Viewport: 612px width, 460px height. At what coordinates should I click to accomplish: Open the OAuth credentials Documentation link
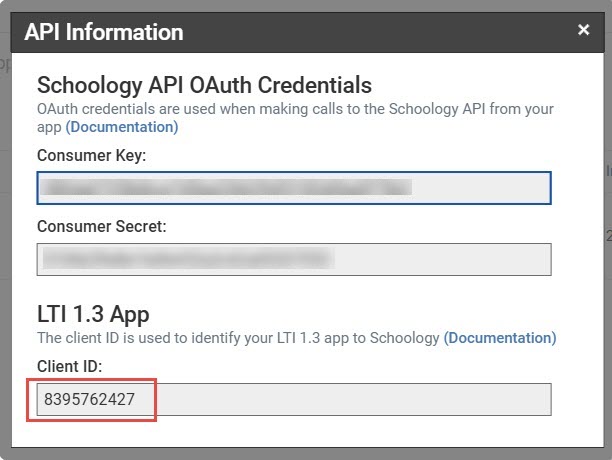[x=122, y=127]
